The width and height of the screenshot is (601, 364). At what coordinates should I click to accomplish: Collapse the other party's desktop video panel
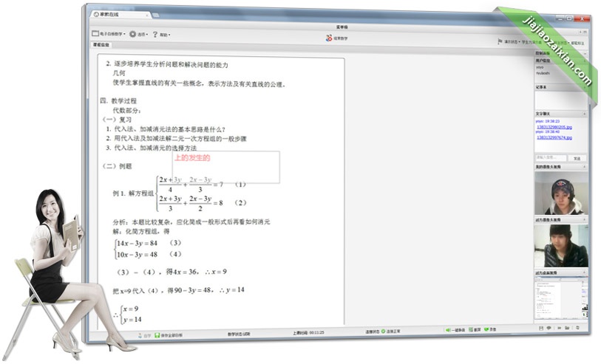coord(584,272)
